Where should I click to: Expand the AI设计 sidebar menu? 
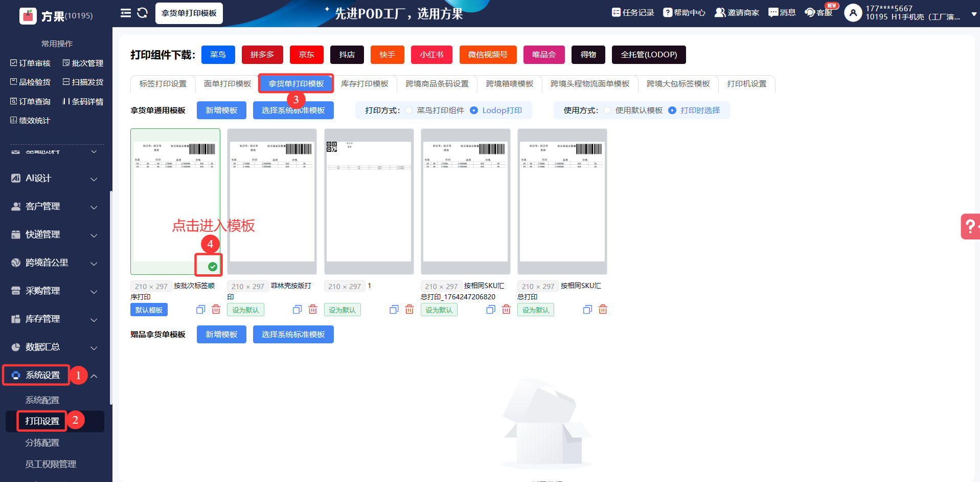[56, 178]
